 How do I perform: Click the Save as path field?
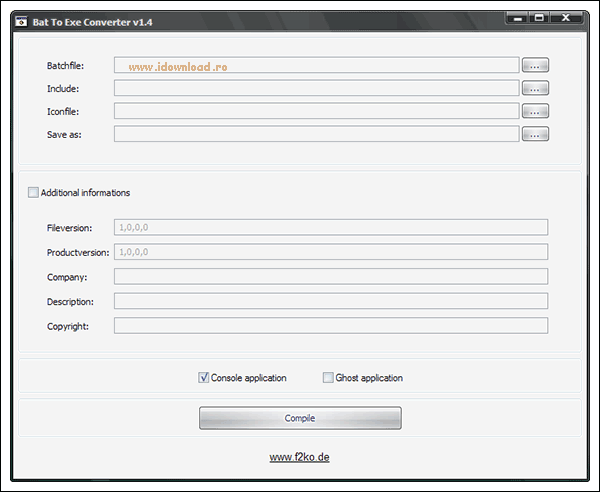[316, 134]
